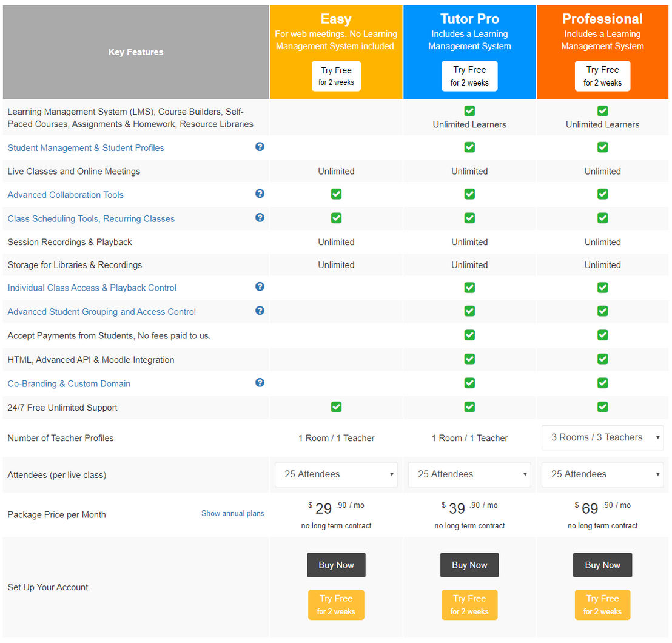This screenshot has height=643, width=672.
Task: Click yellow Try Free button under Tutor Pro Buy Now
Action: point(469,605)
